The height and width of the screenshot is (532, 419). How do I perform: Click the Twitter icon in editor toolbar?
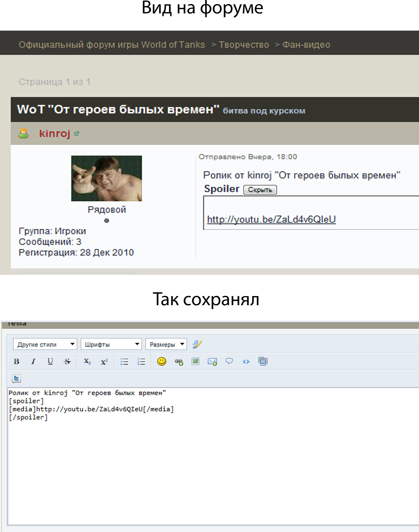click(x=16, y=379)
